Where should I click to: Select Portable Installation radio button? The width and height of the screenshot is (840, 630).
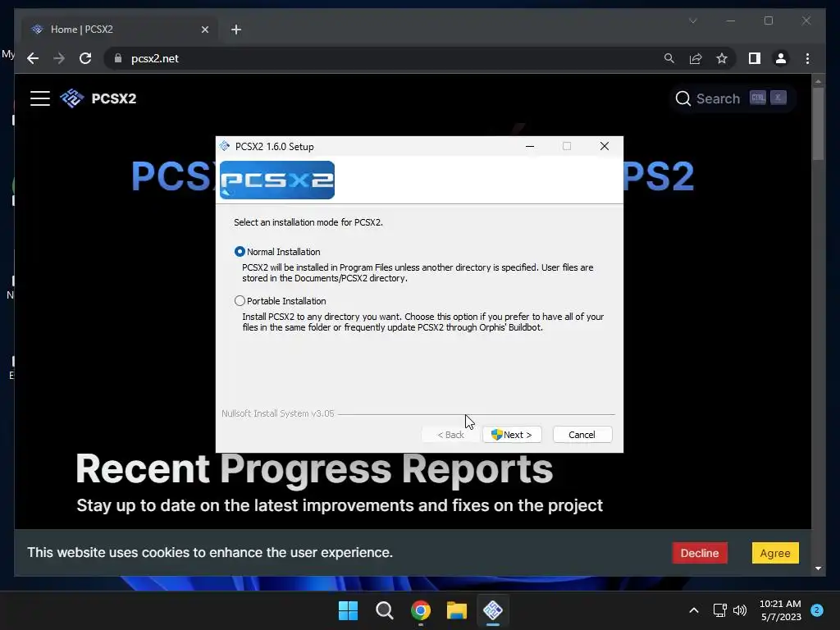(240, 301)
